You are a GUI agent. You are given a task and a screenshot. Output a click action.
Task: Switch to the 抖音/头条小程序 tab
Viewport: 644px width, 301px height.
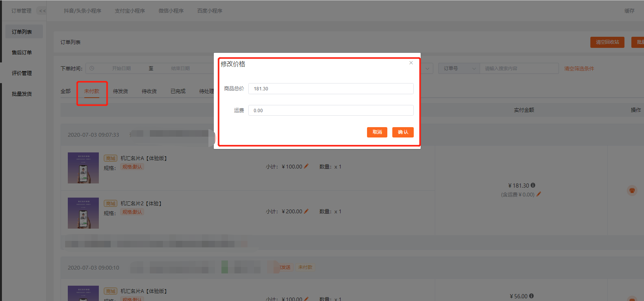point(82,11)
